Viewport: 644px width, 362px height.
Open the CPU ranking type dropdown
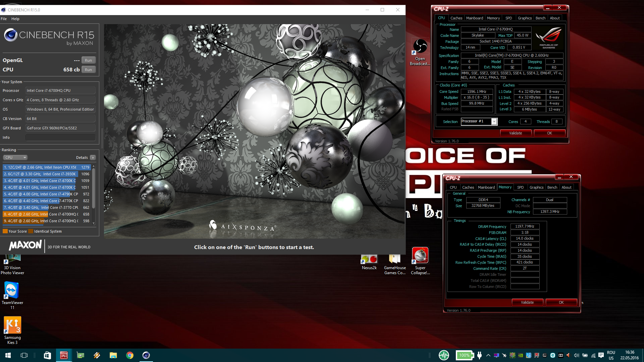coord(15,158)
